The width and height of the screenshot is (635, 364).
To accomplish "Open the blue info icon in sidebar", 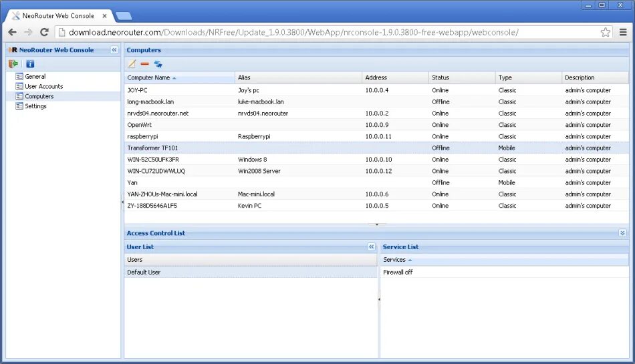I will click(x=30, y=64).
